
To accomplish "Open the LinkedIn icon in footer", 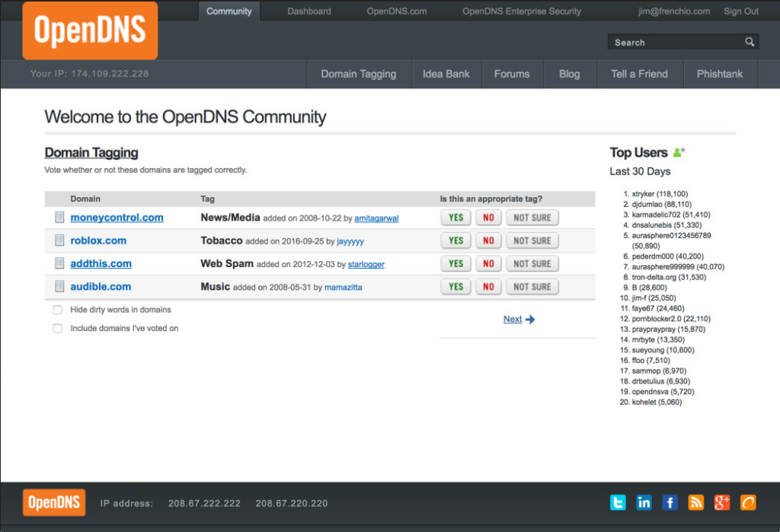I will tap(644, 502).
